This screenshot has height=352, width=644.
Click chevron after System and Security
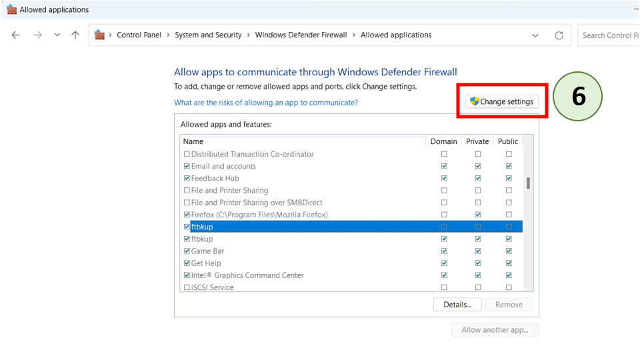pos(248,35)
